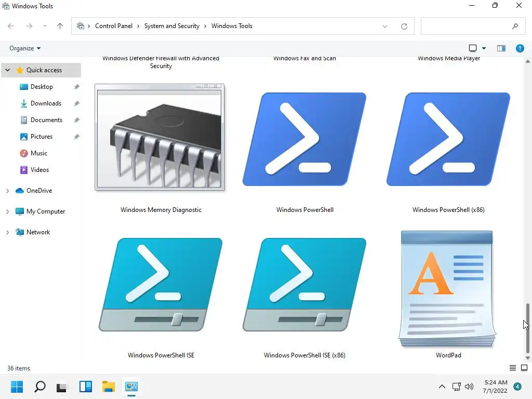Viewport: 532px width, 399px height.
Task: Launch the Windows PowerShell (x86) icon
Action: pos(448,139)
